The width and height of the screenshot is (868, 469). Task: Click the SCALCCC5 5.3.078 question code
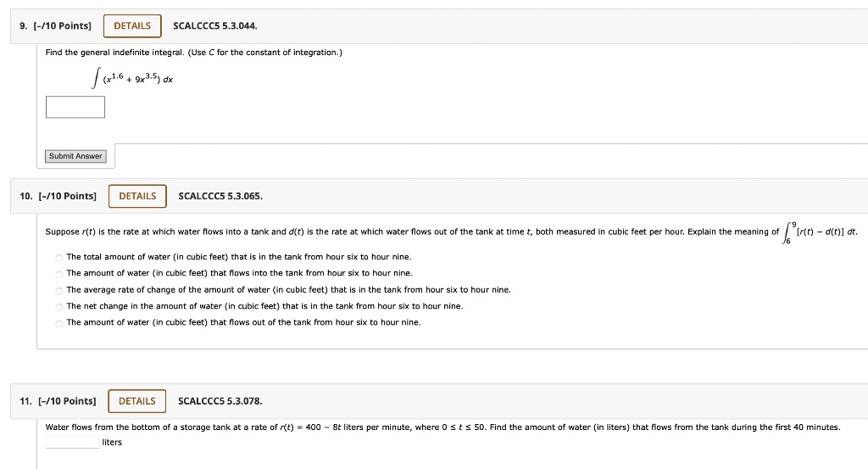pos(220,401)
